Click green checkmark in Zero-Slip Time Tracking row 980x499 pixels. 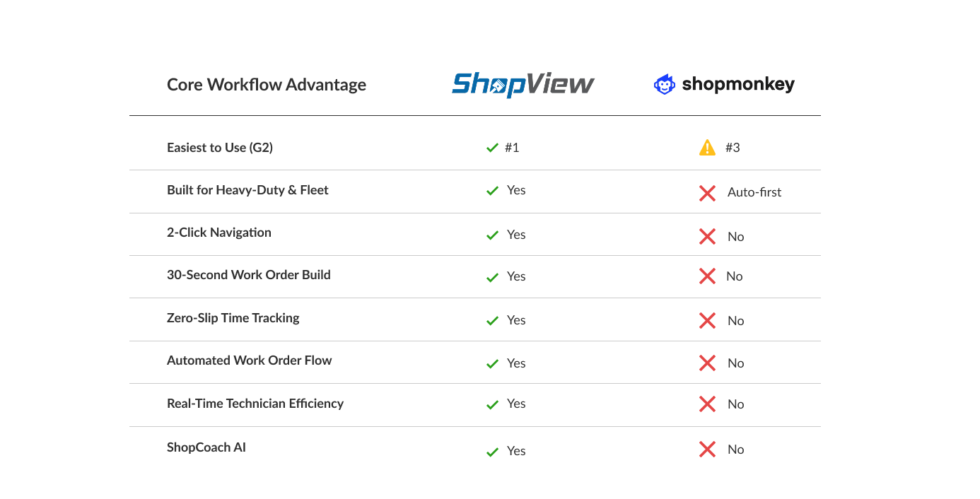click(x=493, y=321)
